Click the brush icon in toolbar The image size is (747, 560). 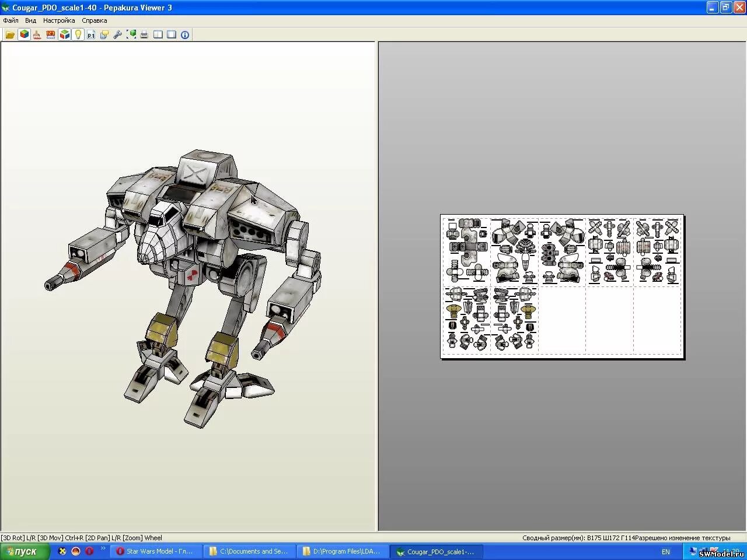[x=37, y=35]
